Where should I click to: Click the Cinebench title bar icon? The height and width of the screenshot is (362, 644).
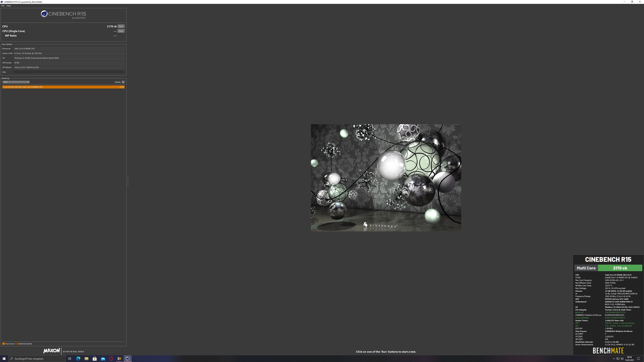pyautogui.click(x=2, y=2)
